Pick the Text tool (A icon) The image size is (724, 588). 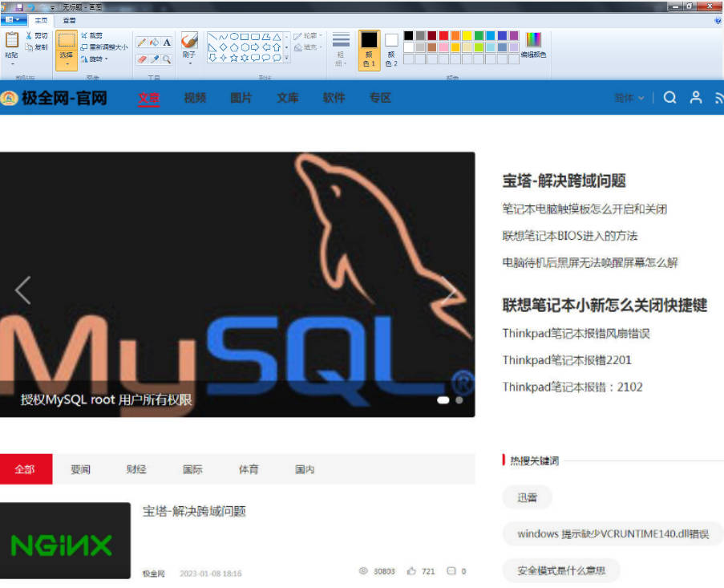coord(167,43)
